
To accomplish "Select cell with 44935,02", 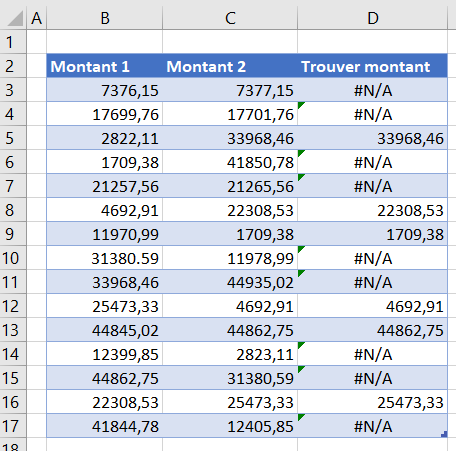I will tap(230, 282).
